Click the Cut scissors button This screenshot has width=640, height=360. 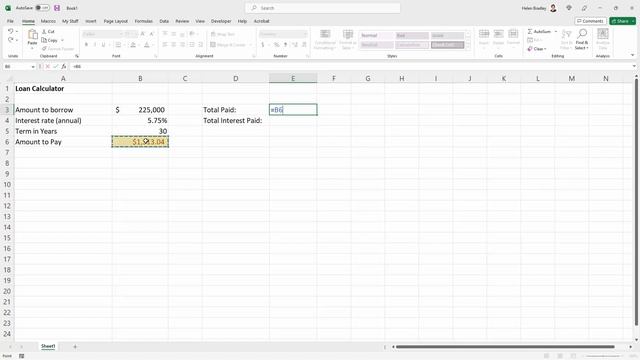tap(48, 31)
